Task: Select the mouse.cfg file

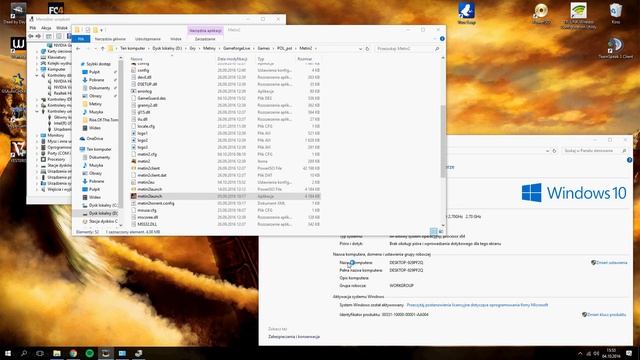Action: pyautogui.click(x=225, y=210)
